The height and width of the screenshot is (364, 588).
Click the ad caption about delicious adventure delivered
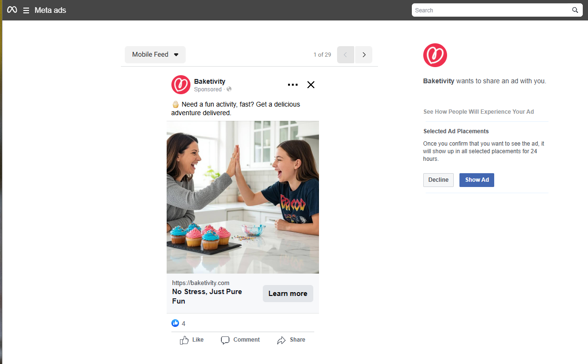coord(236,108)
